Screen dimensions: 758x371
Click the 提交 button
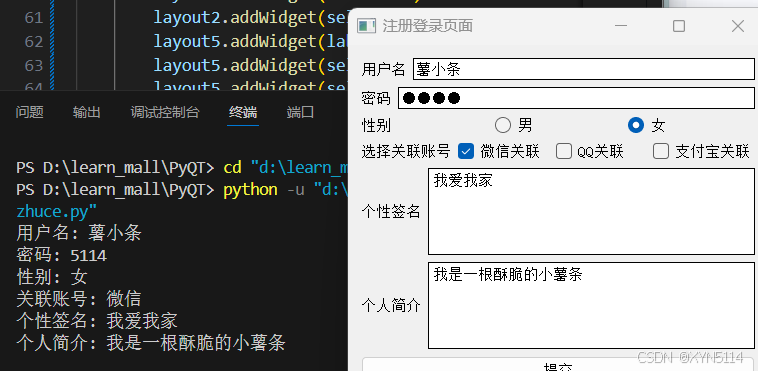coord(557,364)
